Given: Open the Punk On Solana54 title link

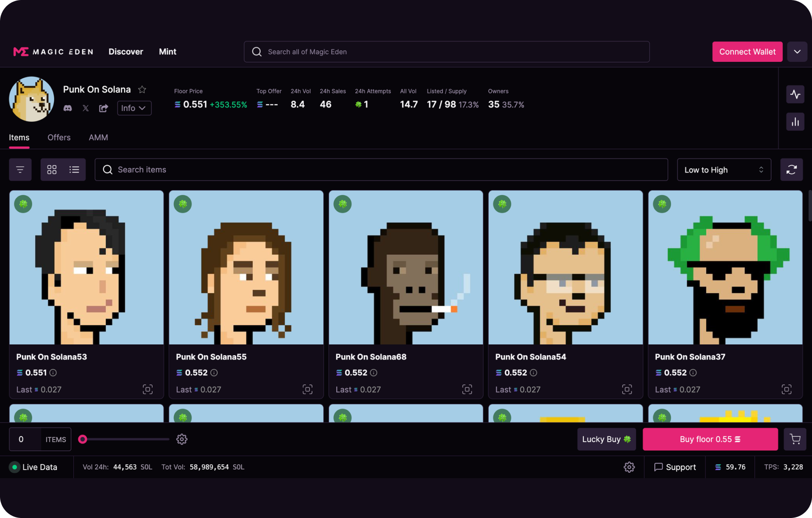Looking at the screenshot, I should click(530, 357).
